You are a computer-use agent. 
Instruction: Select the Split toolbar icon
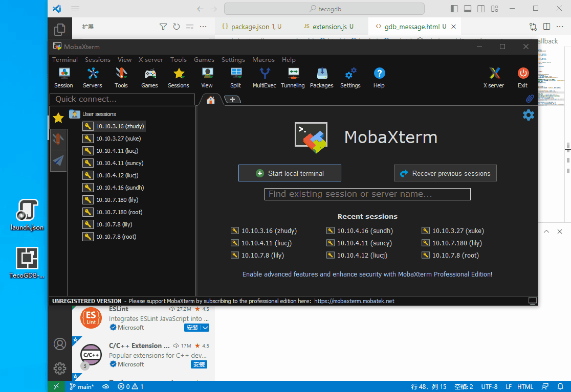(235, 78)
